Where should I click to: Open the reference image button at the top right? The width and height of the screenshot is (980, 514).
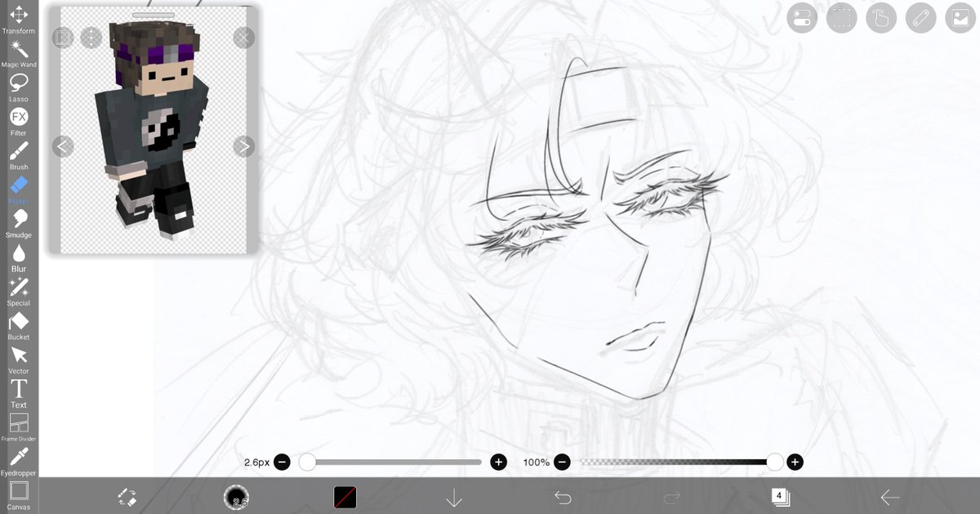click(x=960, y=18)
